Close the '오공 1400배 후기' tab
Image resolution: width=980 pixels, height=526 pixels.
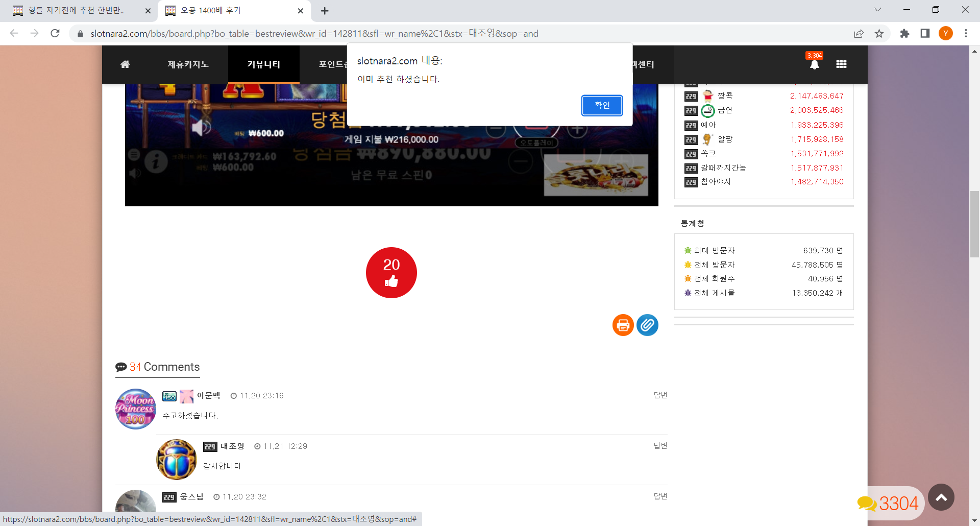tap(300, 11)
